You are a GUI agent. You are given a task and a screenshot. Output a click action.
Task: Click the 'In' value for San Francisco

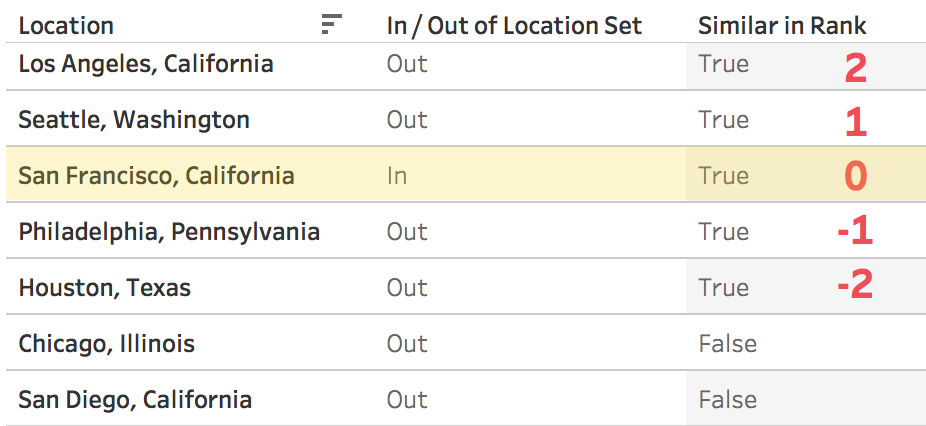(397, 176)
